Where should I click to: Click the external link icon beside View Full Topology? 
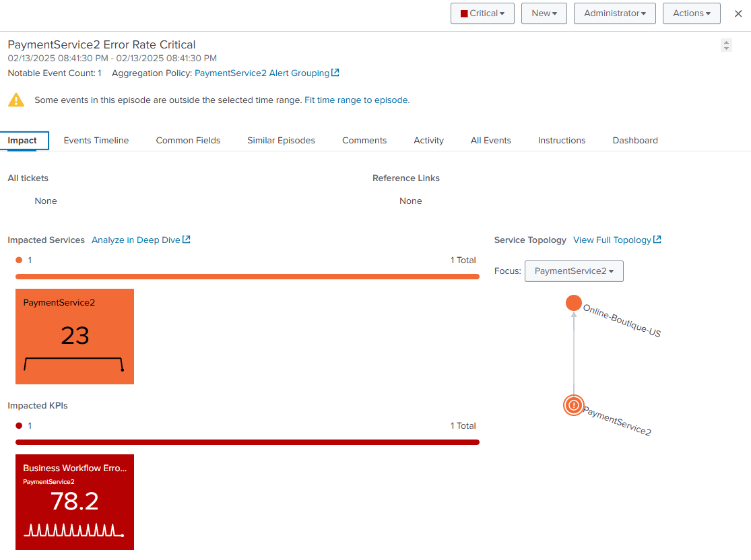(657, 240)
